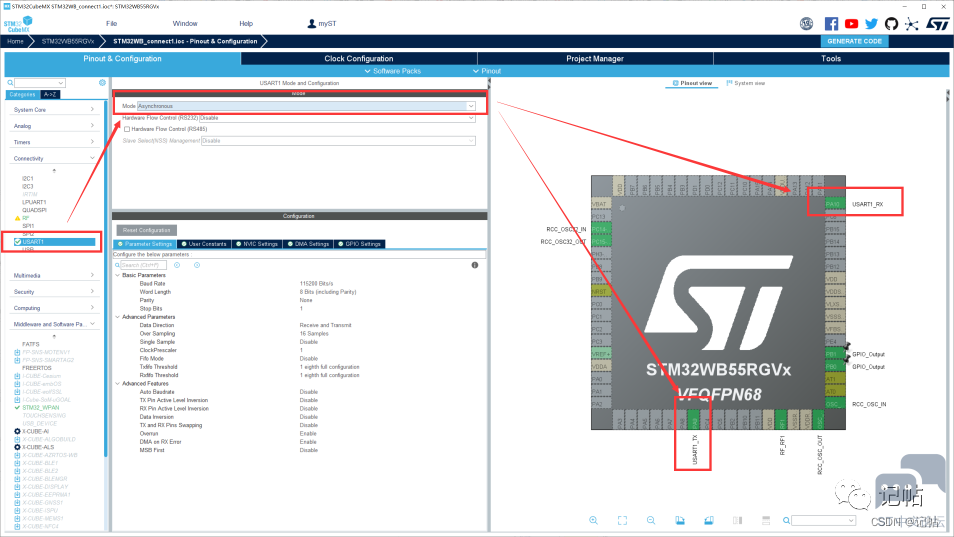Toggle Hardware Flow Control (RS485) checkbox
Viewport: 954px width, 537px height.
coord(127,129)
